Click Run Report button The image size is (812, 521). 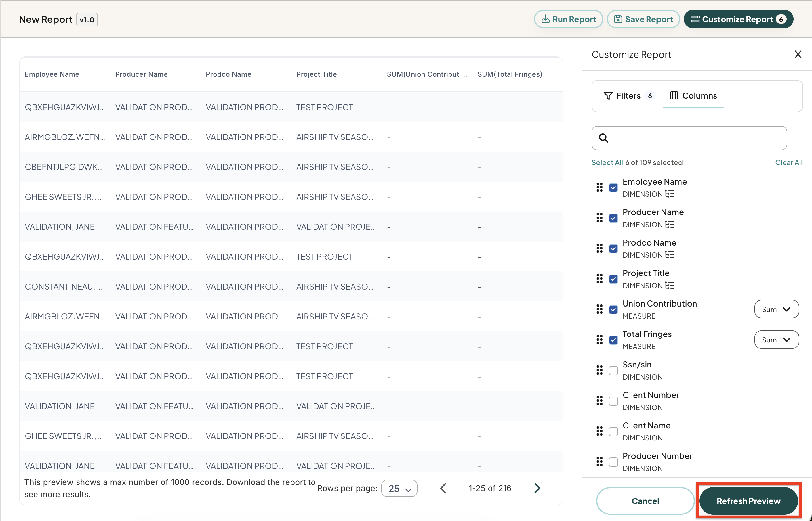[569, 19]
